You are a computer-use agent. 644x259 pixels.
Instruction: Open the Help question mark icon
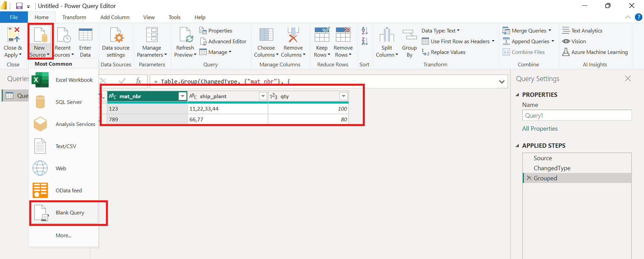click(x=638, y=17)
